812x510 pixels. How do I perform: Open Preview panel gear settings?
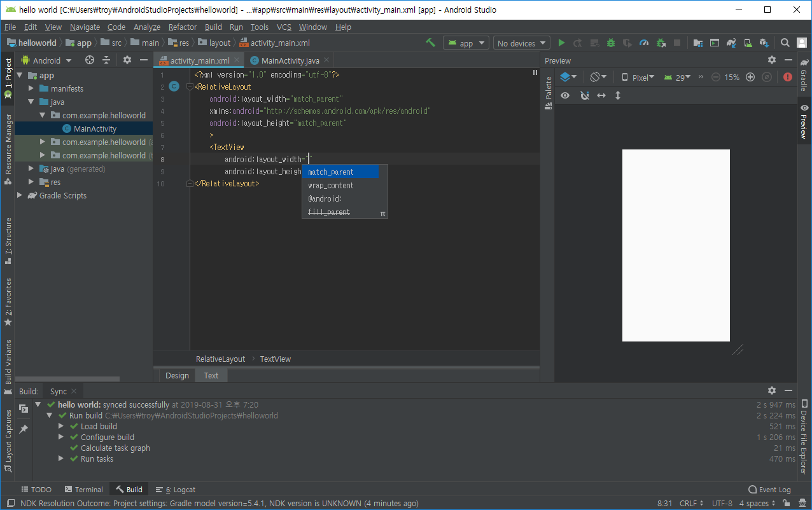tap(772, 60)
